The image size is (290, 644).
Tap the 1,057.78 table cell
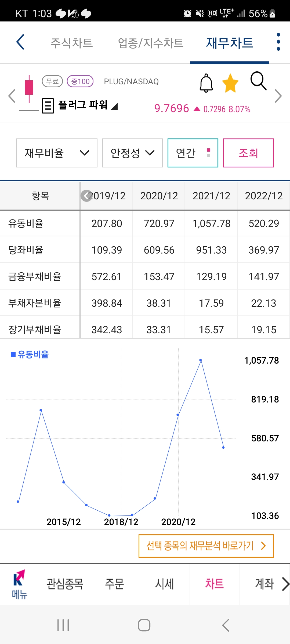click(x=211, y=224)
